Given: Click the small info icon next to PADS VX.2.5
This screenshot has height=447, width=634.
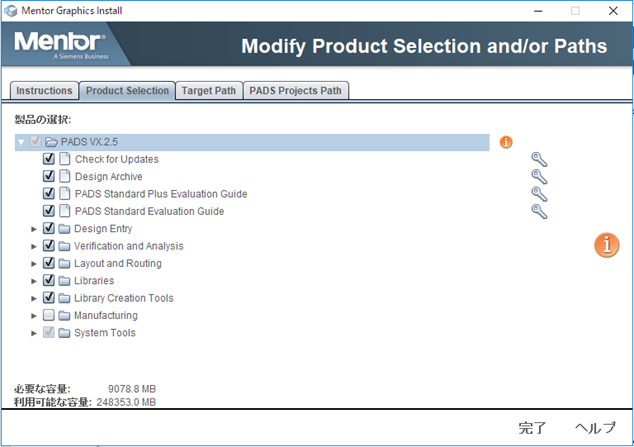Looking at the screenshot, I should (x=506, y=142).
